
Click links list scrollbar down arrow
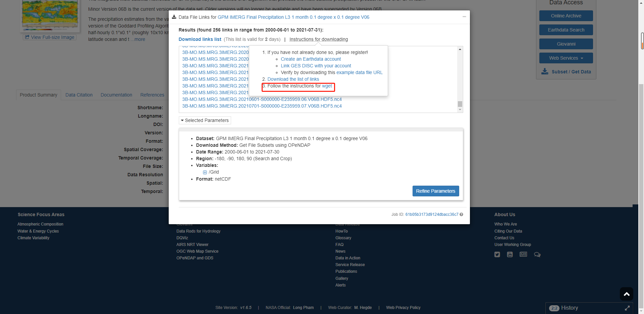(460, 110)
